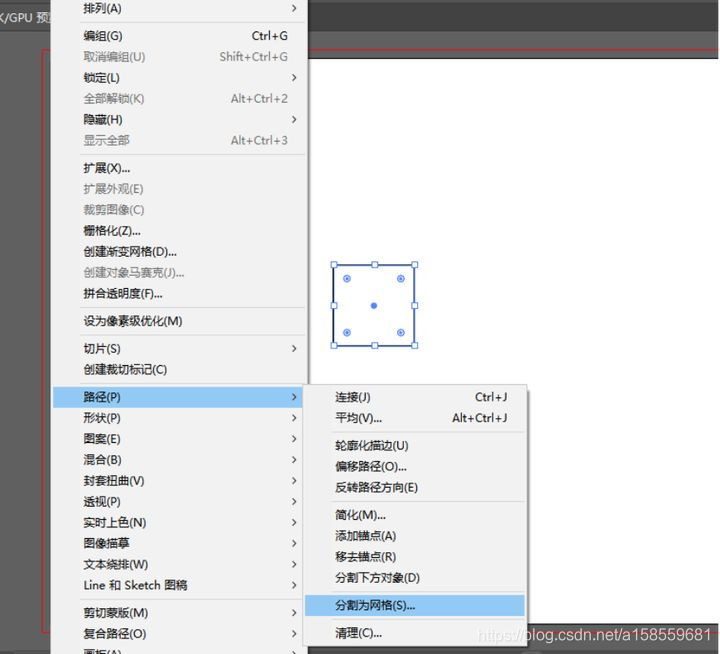
Task: Open the 透视(P) submenu
Action: pos(178,502)
